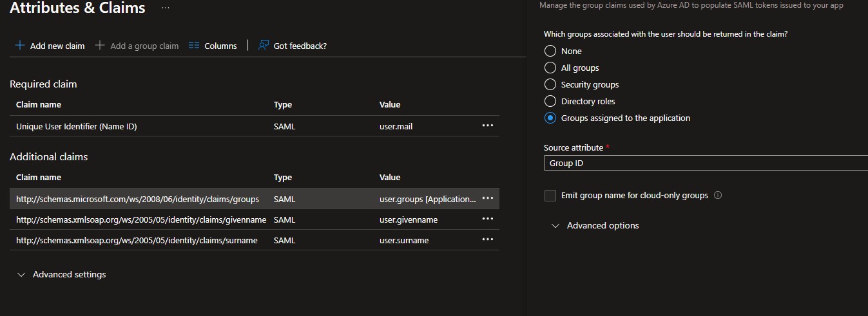
Task: Click the plus icon for Add new claim
Action: (x=20, y=46)
